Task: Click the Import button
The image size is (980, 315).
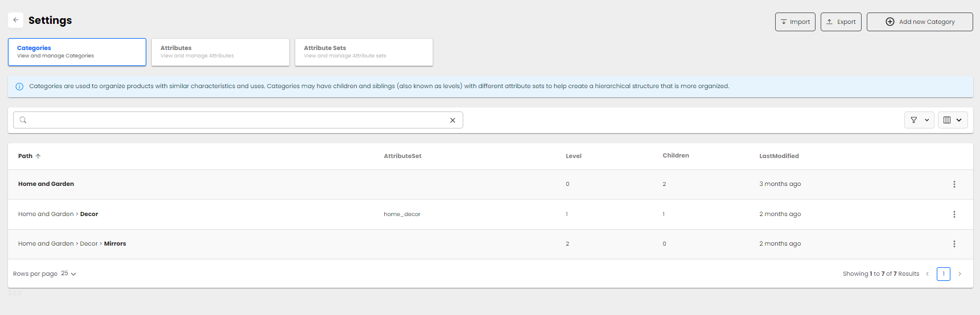Action: 794,22
